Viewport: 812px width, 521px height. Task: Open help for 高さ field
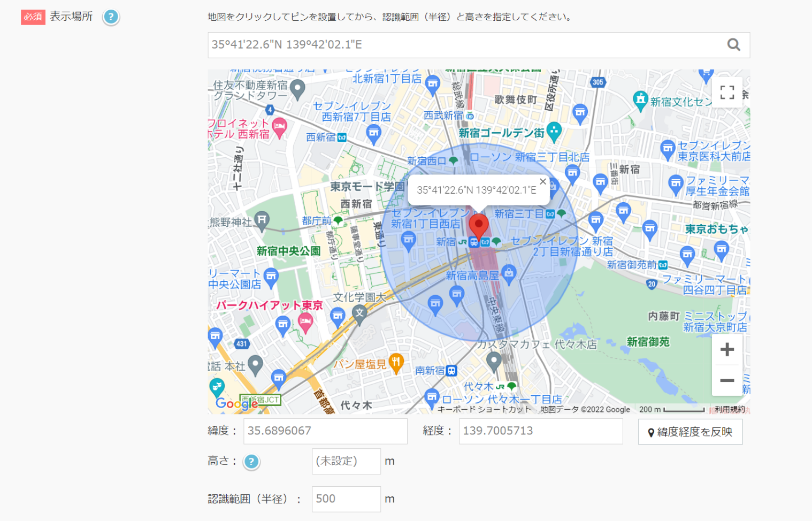pyautogui.click(x=251, y=462)
